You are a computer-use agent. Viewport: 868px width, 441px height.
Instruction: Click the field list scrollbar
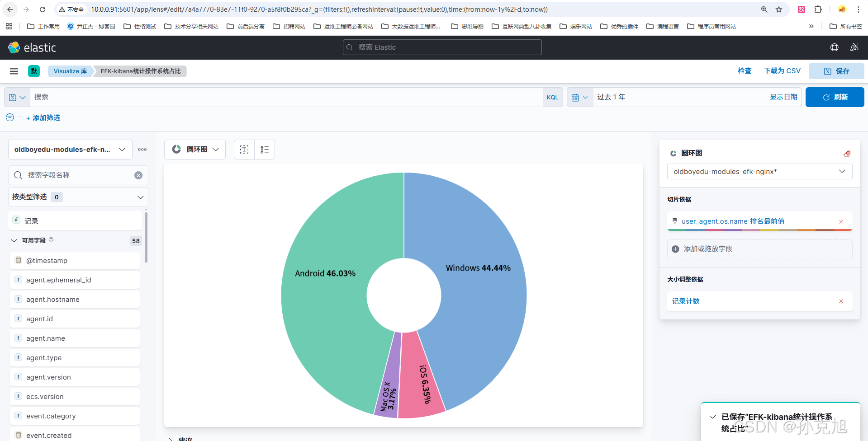[146, 237]
